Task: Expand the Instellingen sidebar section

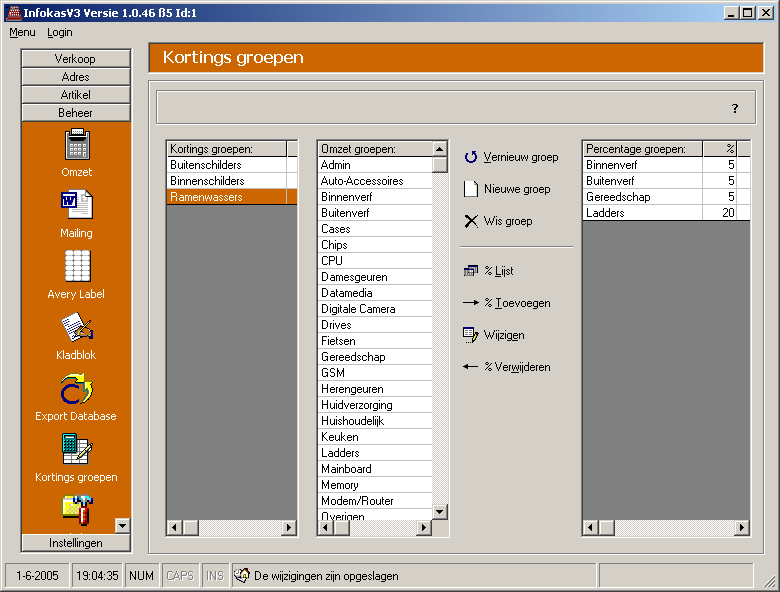Action: [75, 543]
